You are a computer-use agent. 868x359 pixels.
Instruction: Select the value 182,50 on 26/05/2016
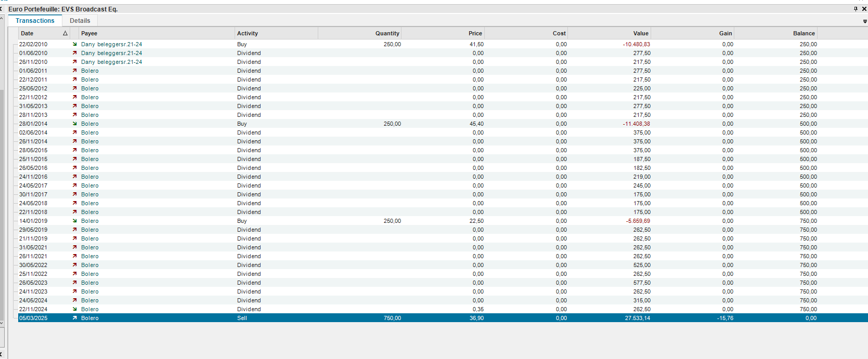point(642,168)
